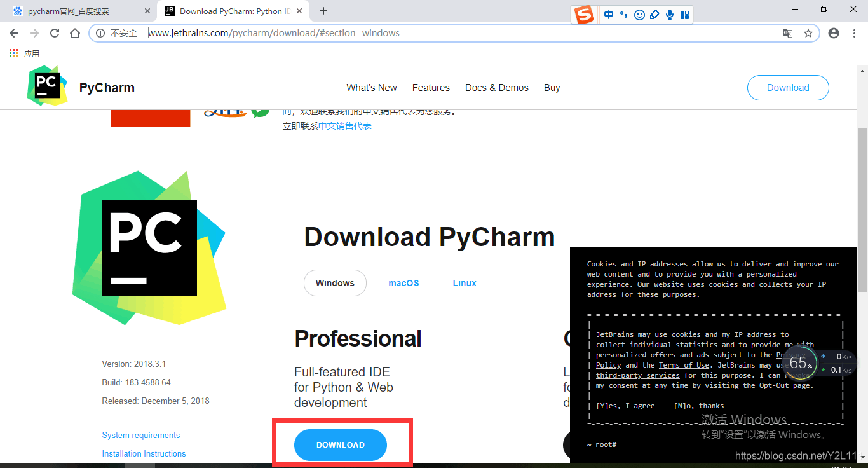Click the scrollbar down arrow

pos(862,458)
